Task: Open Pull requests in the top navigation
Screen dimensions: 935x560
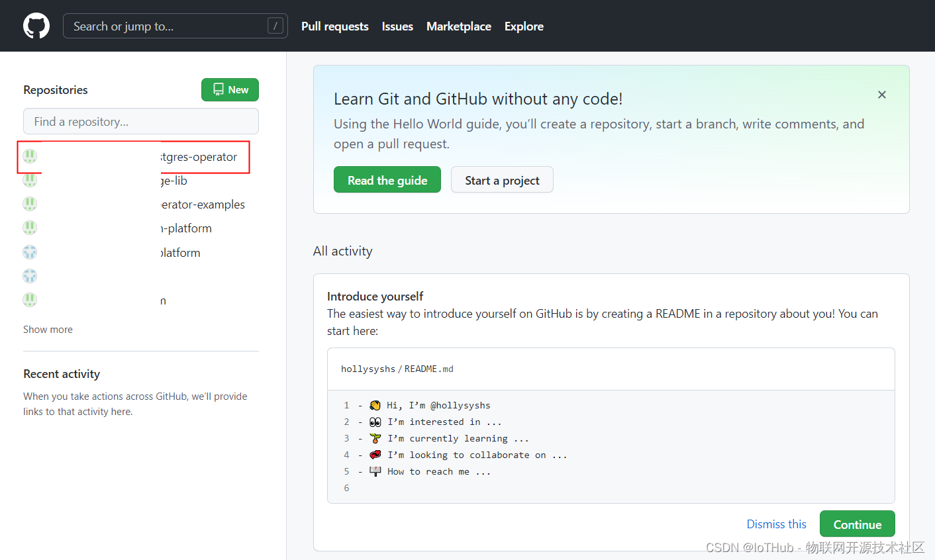Action: pyautogui.click(x=335, y=26)
